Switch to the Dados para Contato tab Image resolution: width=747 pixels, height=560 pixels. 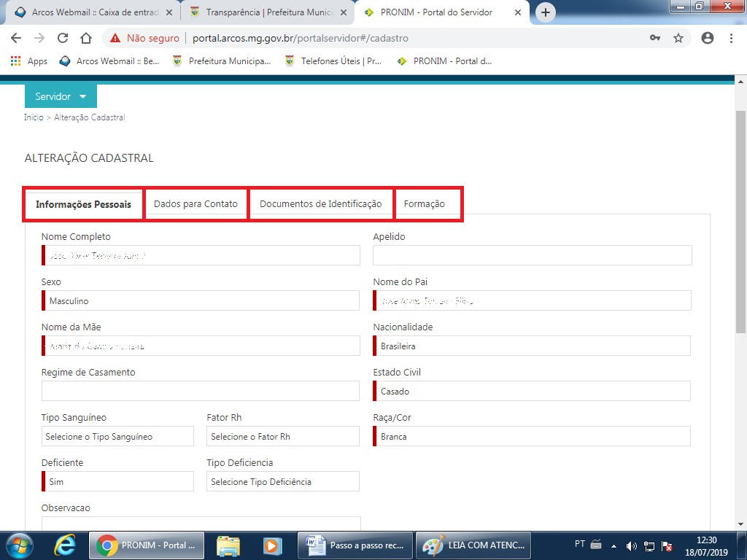[x=196, y=204]
